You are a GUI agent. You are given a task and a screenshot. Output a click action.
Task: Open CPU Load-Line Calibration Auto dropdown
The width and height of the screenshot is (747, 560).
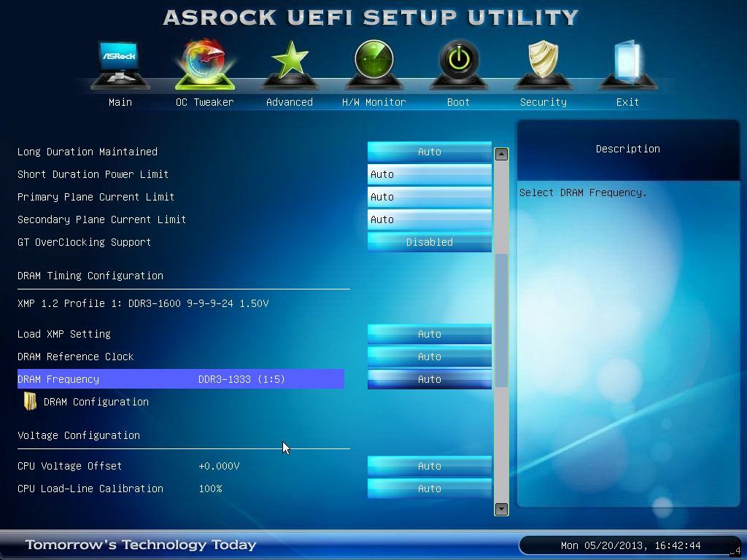[x=429, y=489]
